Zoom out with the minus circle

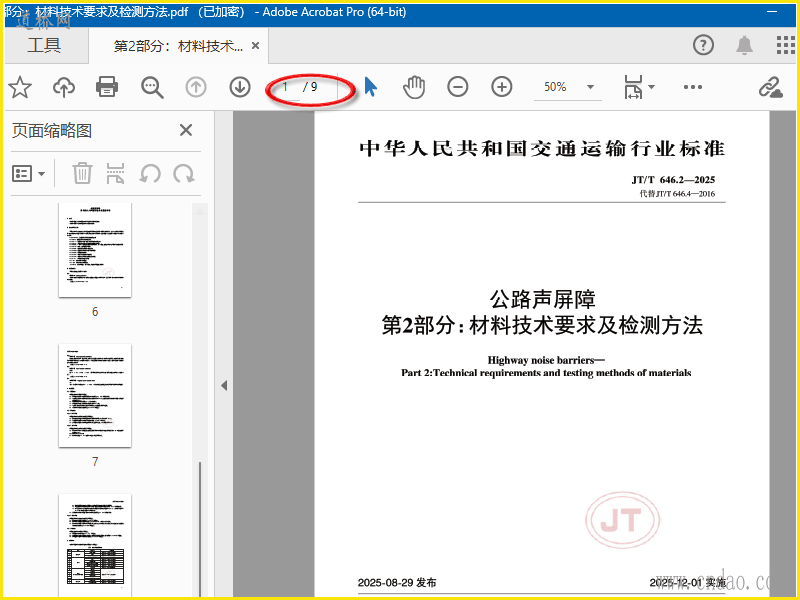[458, 87]
